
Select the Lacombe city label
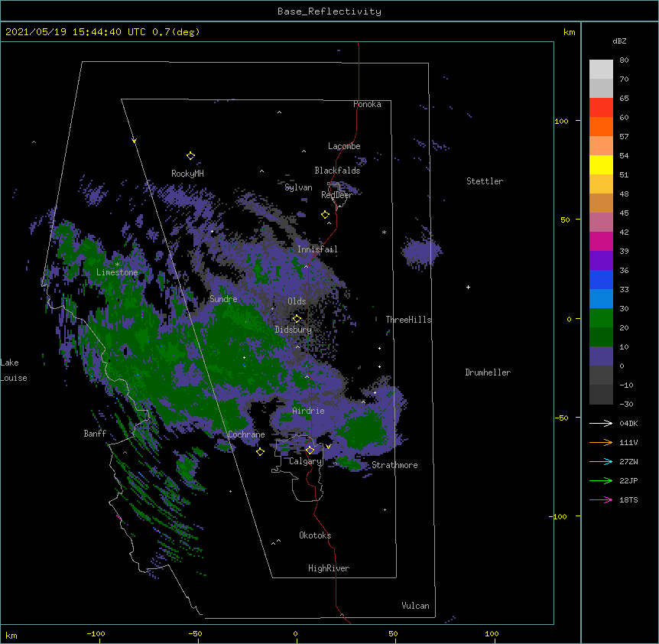344,146
